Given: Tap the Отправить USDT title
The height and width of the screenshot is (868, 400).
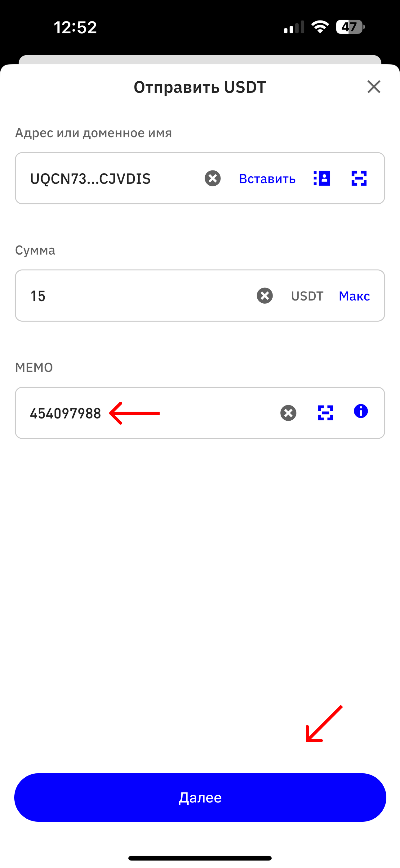Looking at the screenshot, I should 200,87.
